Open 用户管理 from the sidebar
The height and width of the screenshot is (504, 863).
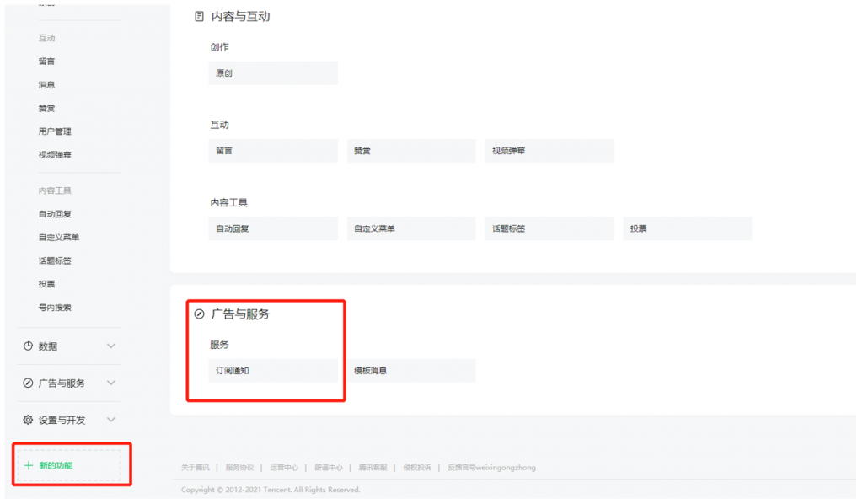(55, 131)
